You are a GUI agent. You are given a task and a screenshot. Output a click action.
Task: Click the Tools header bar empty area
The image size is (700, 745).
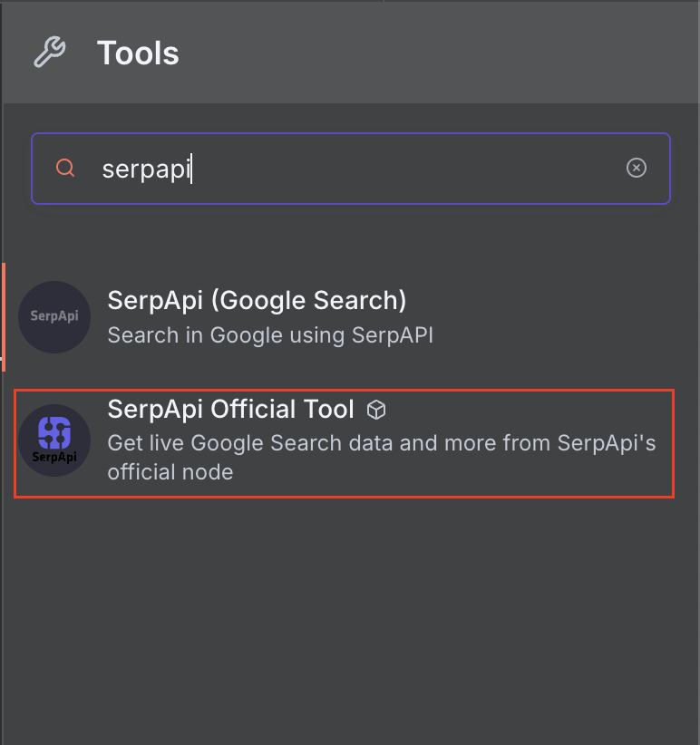[x=435, y=53]
